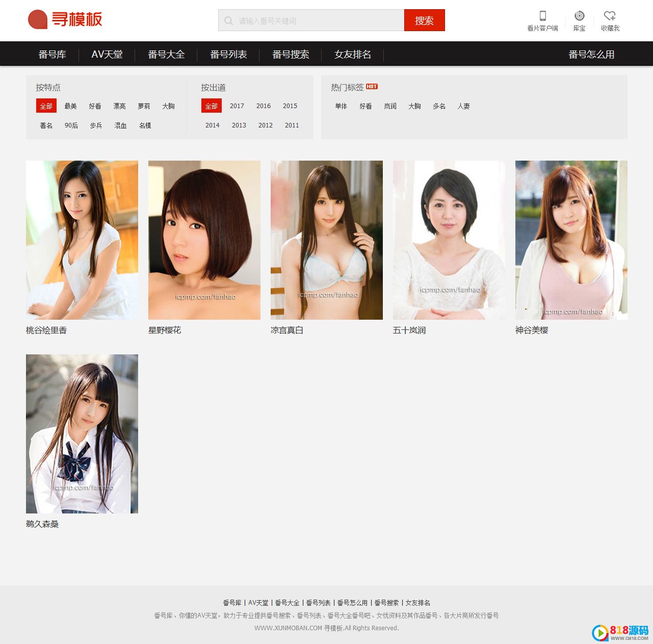Open the 番号搜索 navigation menu item
Viewport: 653px width, 644px height.
pyautogui.click(x=291, y=54)
